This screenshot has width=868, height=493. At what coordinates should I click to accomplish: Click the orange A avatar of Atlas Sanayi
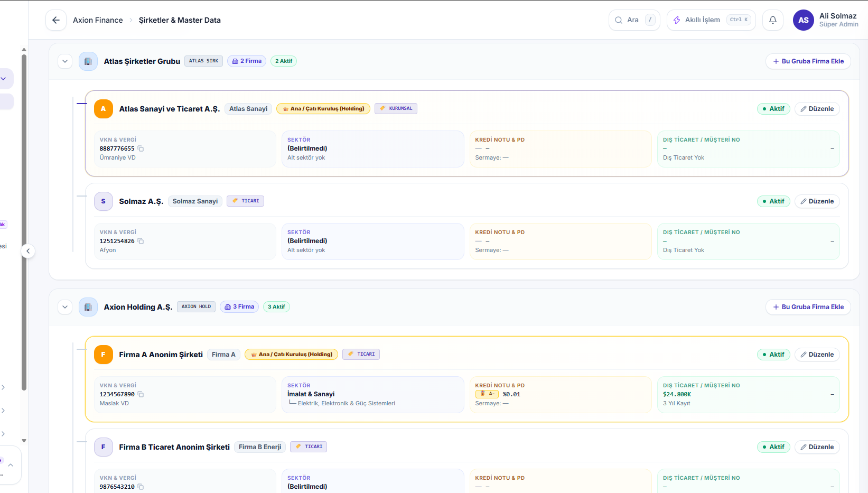click(104, 109)
